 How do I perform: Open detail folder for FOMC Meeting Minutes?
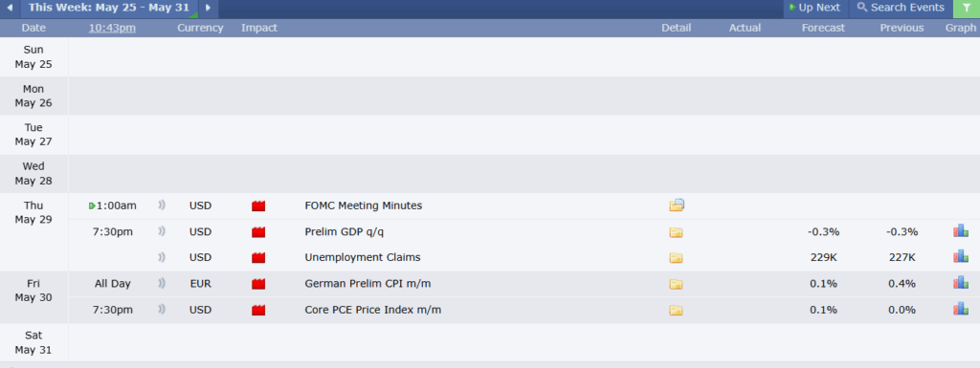click(677, 206)
